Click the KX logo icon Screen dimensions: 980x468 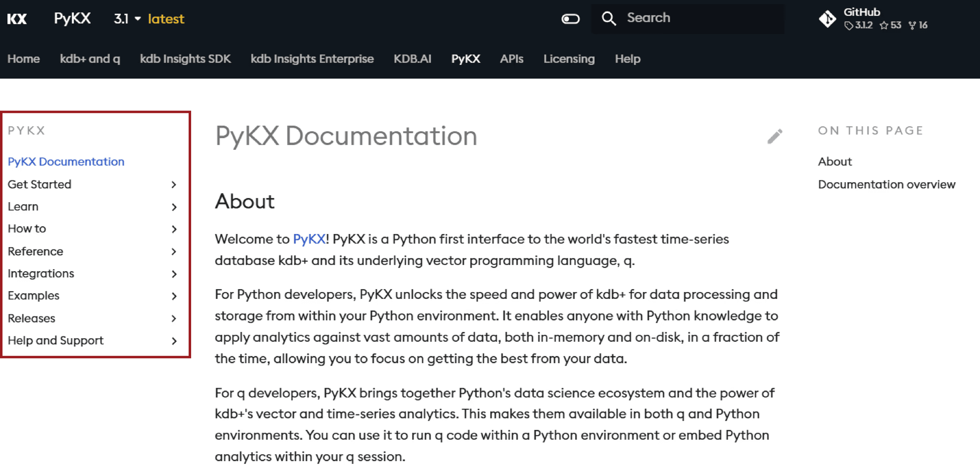point(17,19)
